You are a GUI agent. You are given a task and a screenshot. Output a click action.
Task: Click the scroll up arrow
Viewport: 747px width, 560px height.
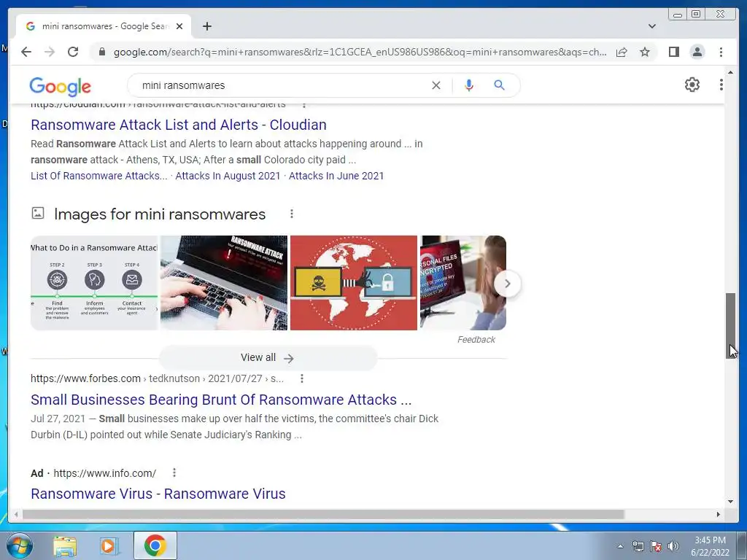click(730, 72)
